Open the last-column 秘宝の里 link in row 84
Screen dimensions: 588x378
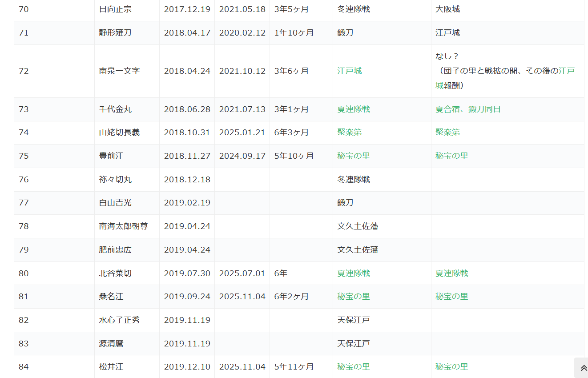pos(451,367)
